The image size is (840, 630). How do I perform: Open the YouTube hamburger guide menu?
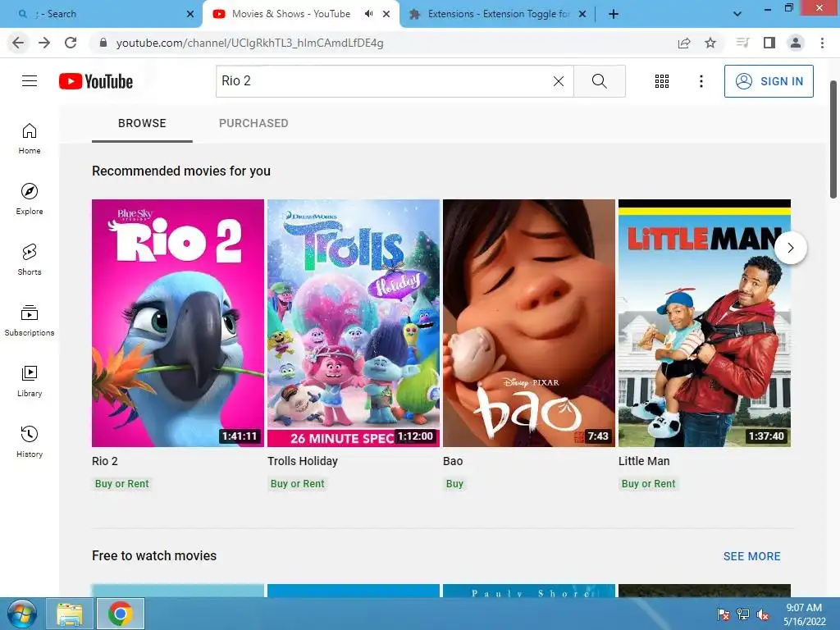tap(30, 81)
